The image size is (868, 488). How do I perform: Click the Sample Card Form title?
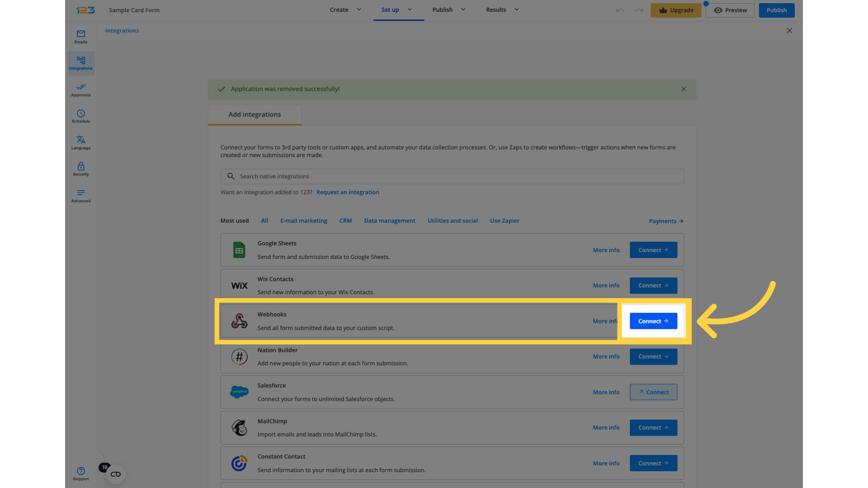(134, 10)
